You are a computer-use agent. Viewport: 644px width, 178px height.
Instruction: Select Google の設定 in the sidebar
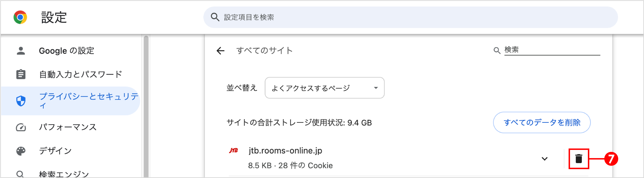(67, 51)
